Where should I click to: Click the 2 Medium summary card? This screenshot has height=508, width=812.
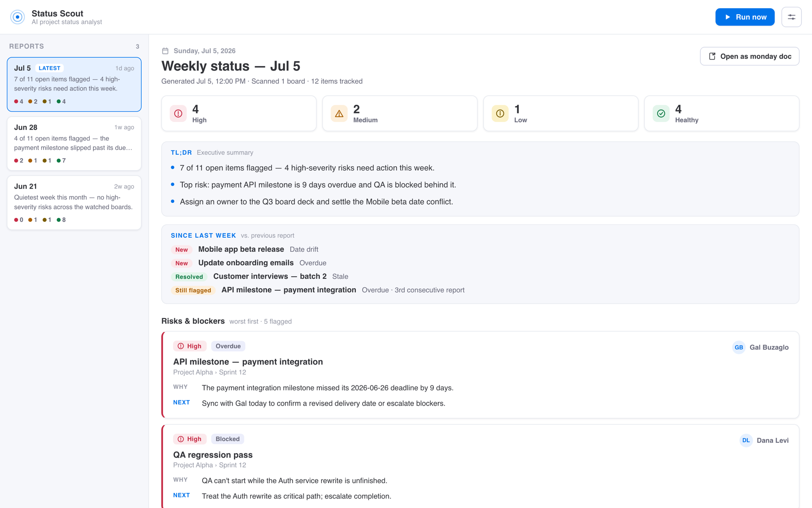coord(400,113)
